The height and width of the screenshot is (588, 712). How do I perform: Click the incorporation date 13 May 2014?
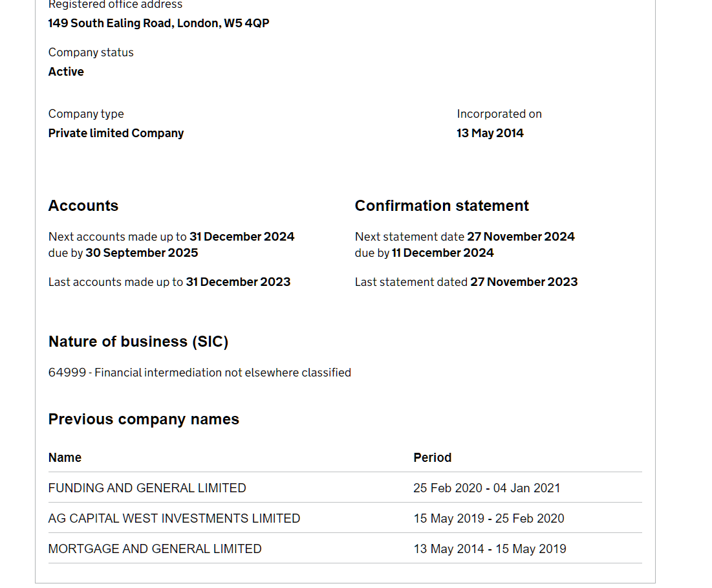pos(490,133)
